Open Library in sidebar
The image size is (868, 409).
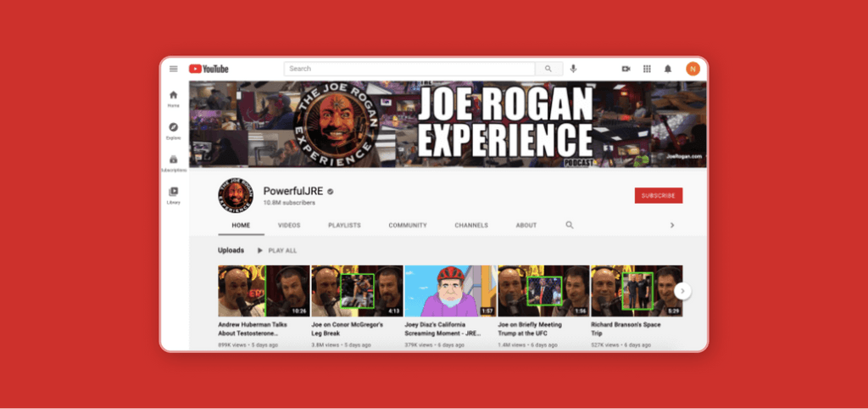(x=173, y=196)
